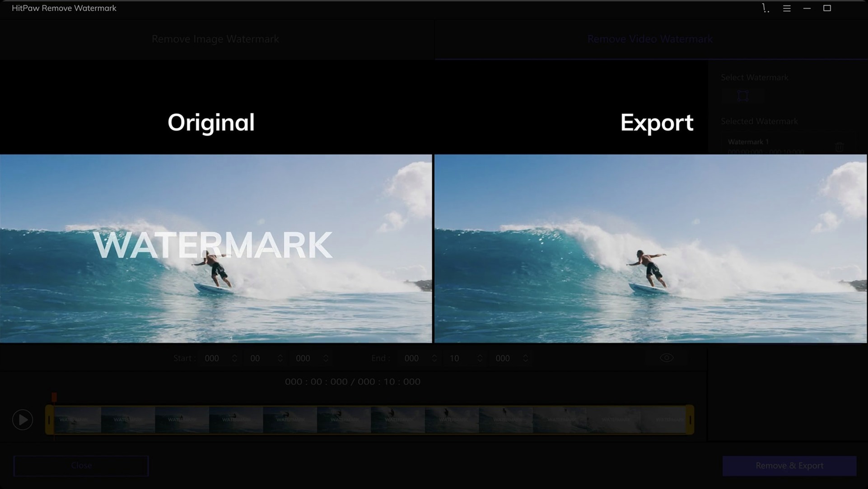Switch to the Remove Video Watermark tab

[650, 39]
